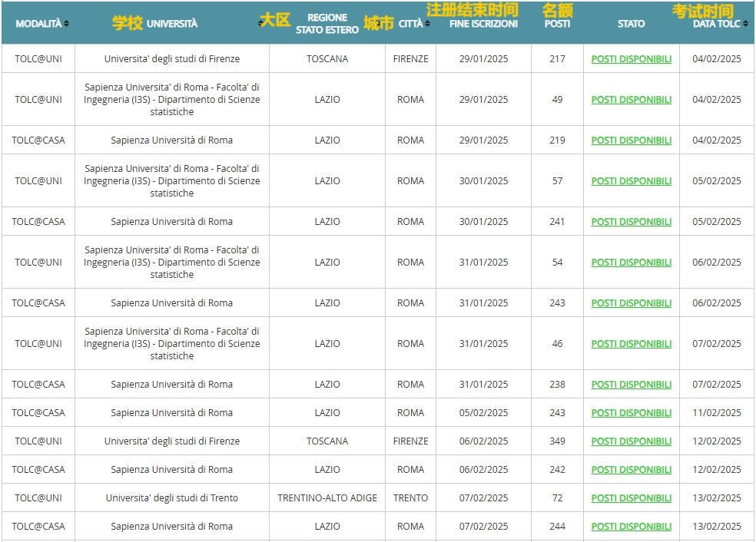Sort table by DATA TOLC sort arrows

tap(745, 24)
